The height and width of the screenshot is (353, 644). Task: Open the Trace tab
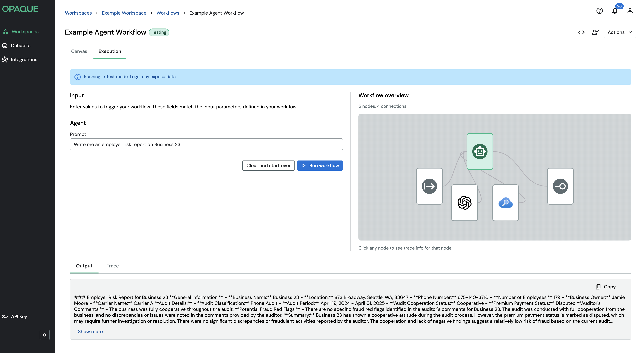click(112, 266)
